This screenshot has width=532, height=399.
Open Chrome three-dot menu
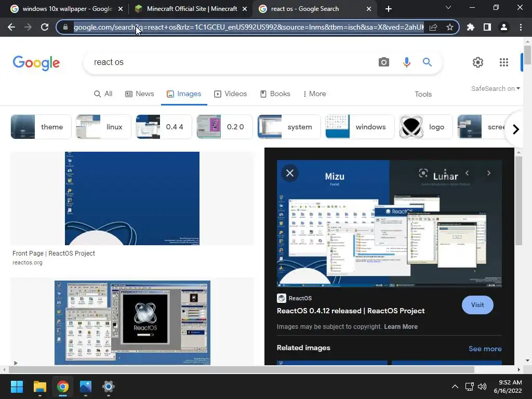point(521,27)
